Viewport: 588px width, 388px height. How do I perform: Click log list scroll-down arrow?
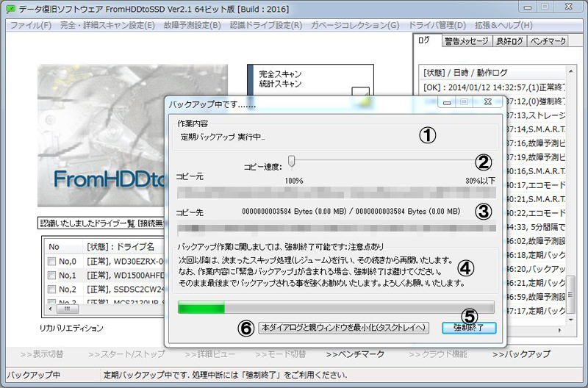(x=571, y=320)
